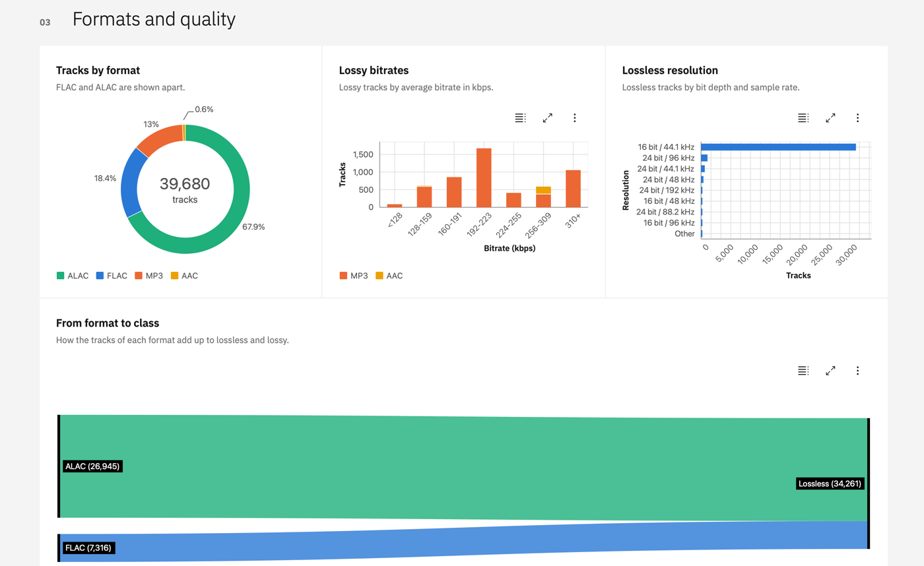The height and width of the screenshot is (566, 924).
Task: Toggle MP3 in the Tracks by format legend
Action: coord(149,276)
